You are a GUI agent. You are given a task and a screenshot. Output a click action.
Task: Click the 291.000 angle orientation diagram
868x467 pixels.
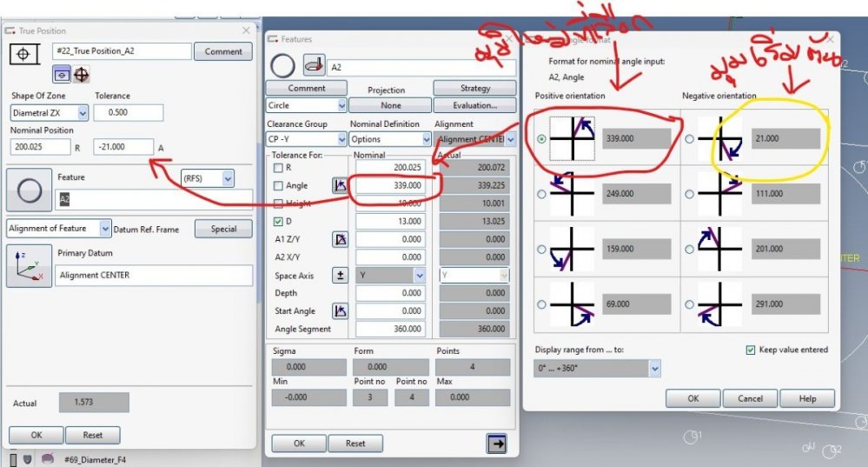click(720, 304)
